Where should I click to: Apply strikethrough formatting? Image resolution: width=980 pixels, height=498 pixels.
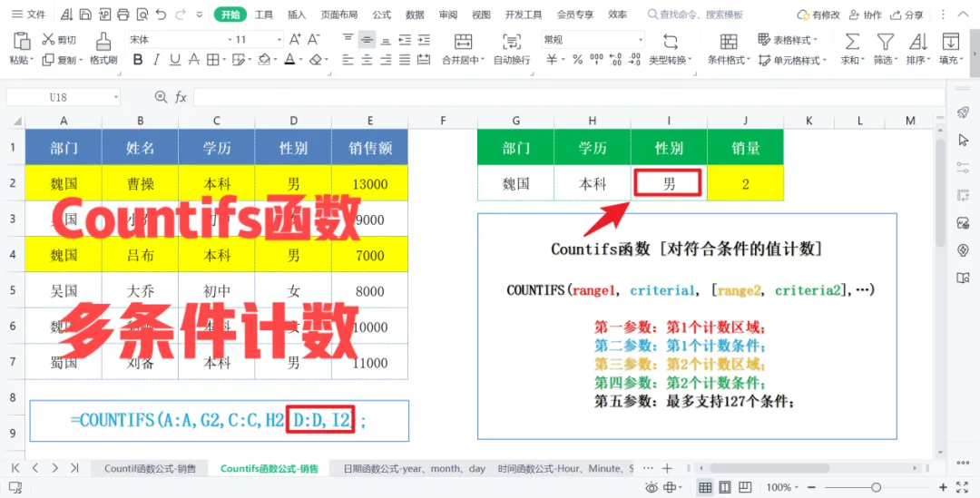pyautogui.click(x=194, y=60)
